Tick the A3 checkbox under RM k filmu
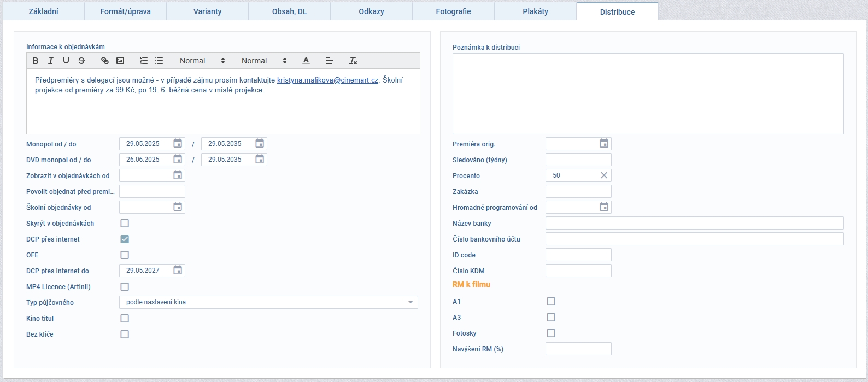This screenshot has width=868, height=382. (x=551, y=318)
